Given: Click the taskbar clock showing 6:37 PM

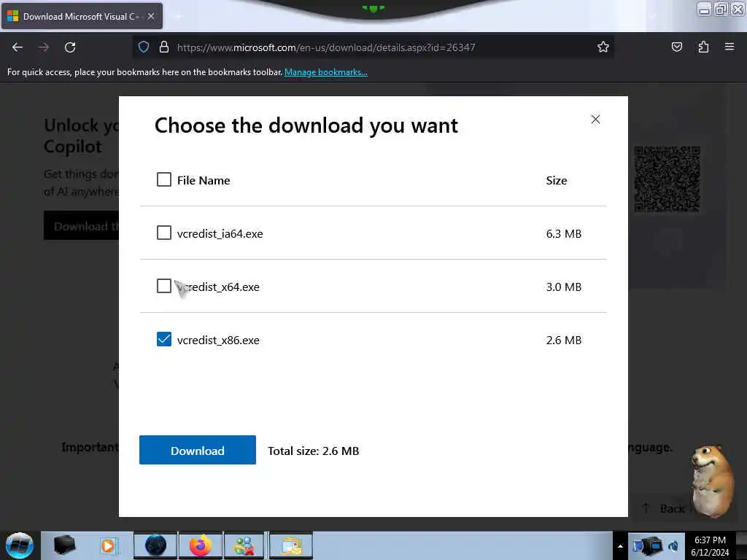Looking at the screenshot, I should click(710, 546).
